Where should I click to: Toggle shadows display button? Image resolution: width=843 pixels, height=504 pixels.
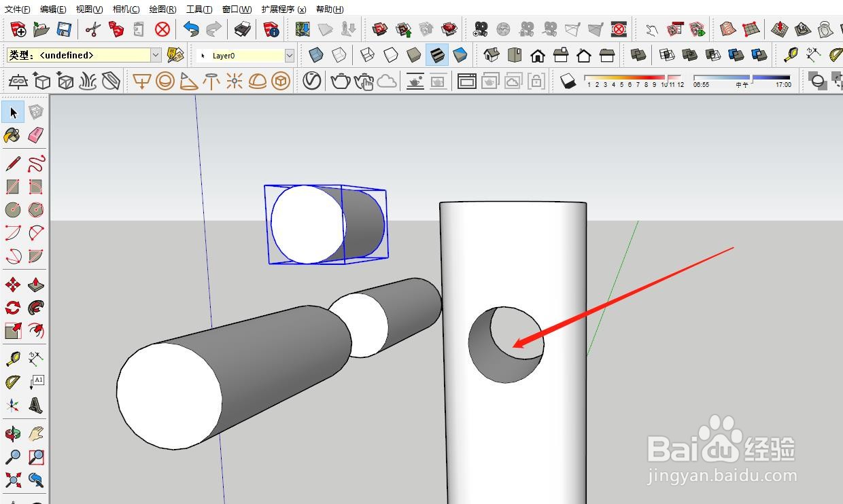point(568,82)
